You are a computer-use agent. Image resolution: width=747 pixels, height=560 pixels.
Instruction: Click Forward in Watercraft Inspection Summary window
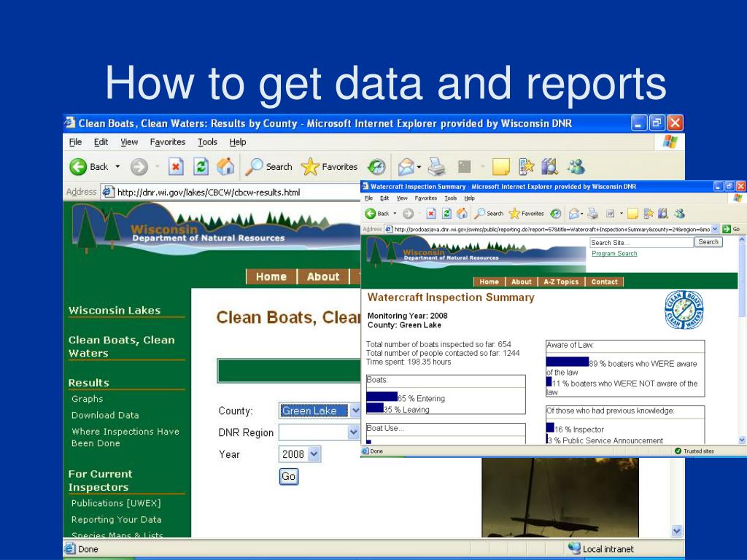[x=408, y=214]
